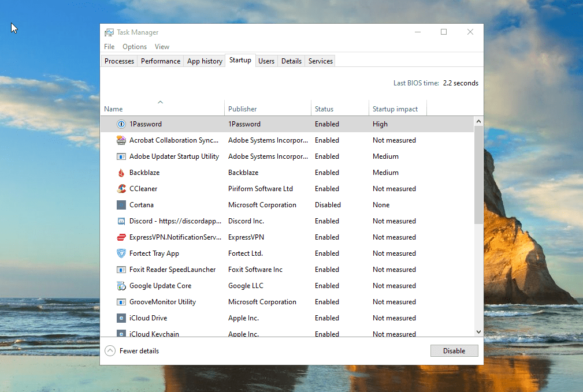Click the Backblaze flame icon

[121, 173]
